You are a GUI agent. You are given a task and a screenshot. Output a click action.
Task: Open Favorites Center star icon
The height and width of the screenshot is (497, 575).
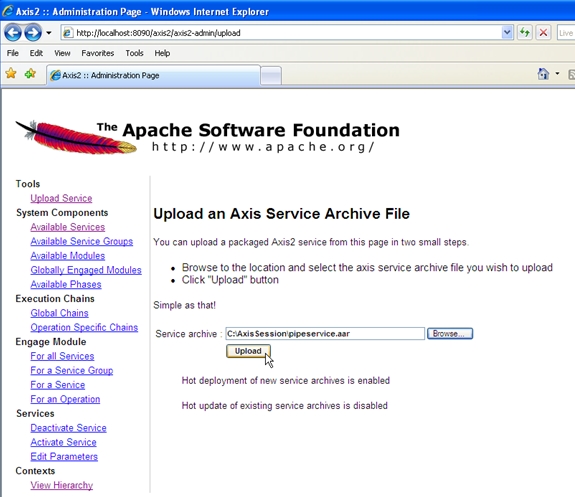[11, 74]
